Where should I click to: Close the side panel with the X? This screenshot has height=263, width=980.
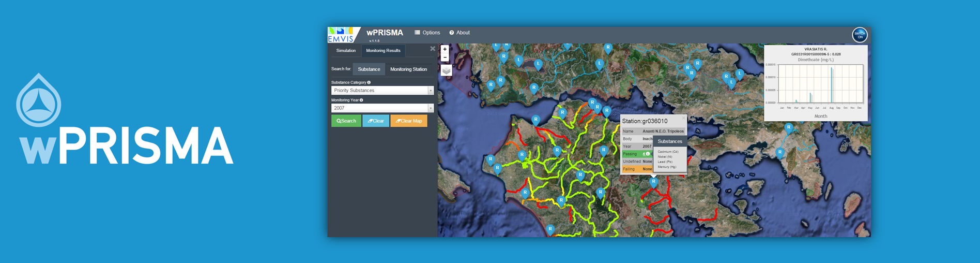(x=433, y=49)
